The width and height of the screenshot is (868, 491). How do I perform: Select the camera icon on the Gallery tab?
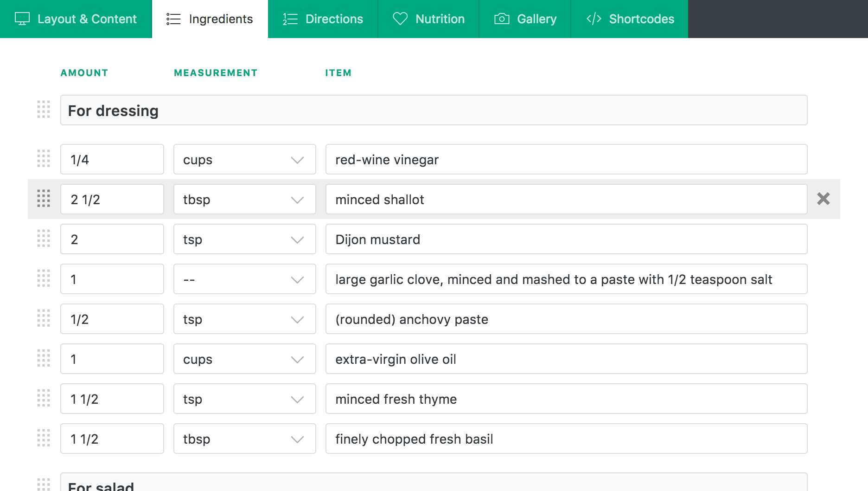click(x=501, y=19)
